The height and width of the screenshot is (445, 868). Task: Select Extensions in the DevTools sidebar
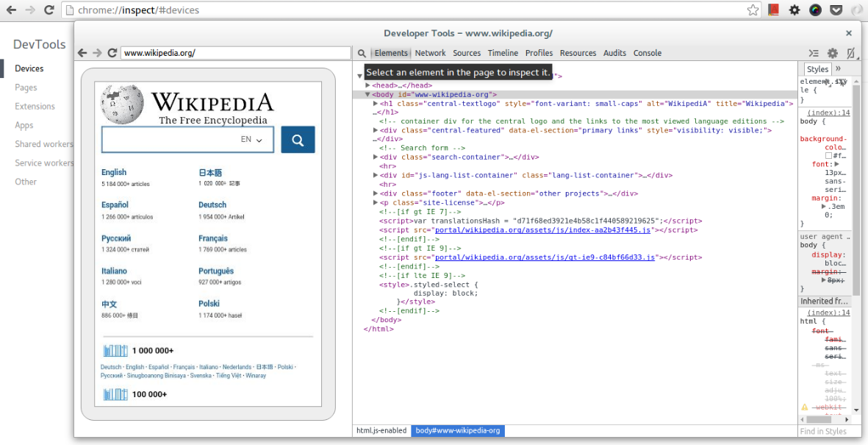tap(35, 107)
